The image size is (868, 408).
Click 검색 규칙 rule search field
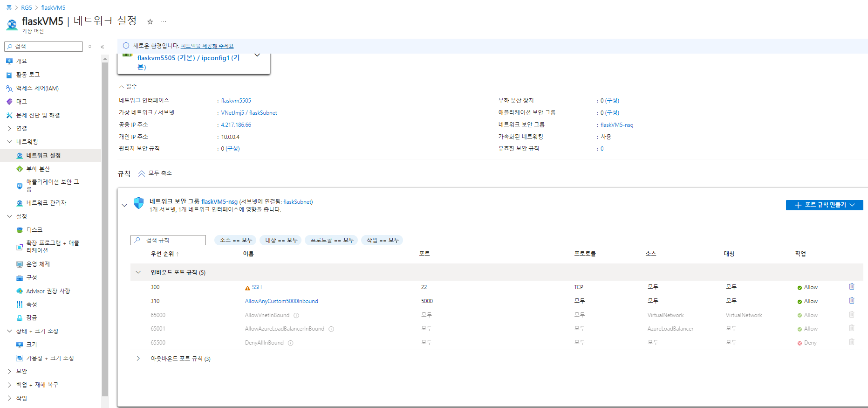[x=168, y=240]
